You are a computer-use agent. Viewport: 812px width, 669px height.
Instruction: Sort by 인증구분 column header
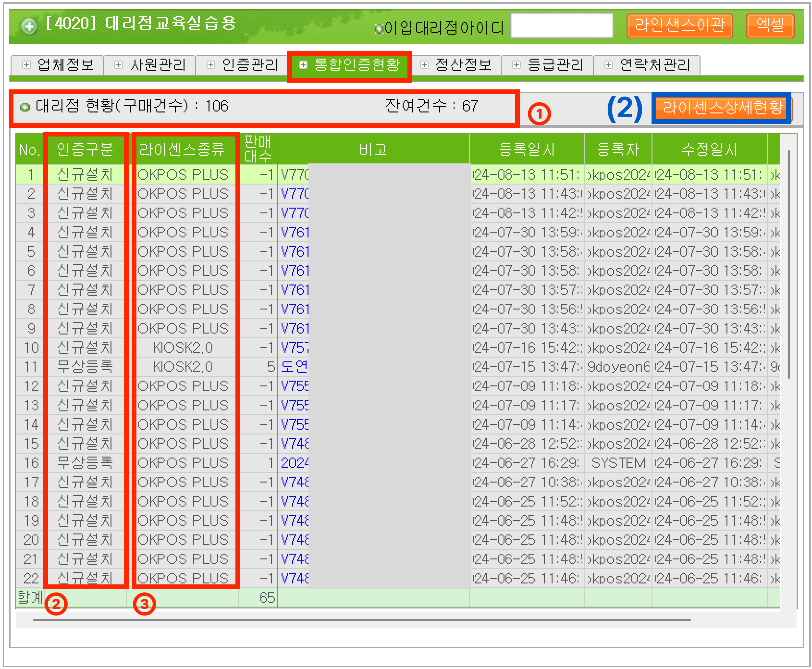[85, 149]
